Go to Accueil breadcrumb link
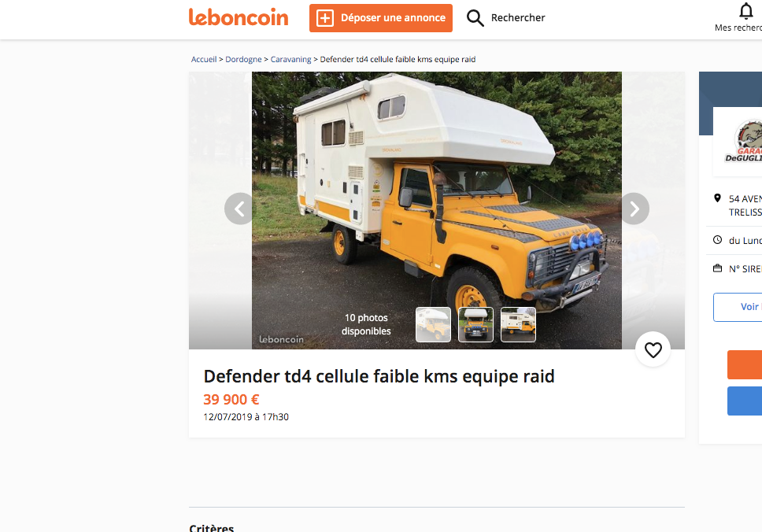This screenshot has height=532, width=762. [204, 59]
